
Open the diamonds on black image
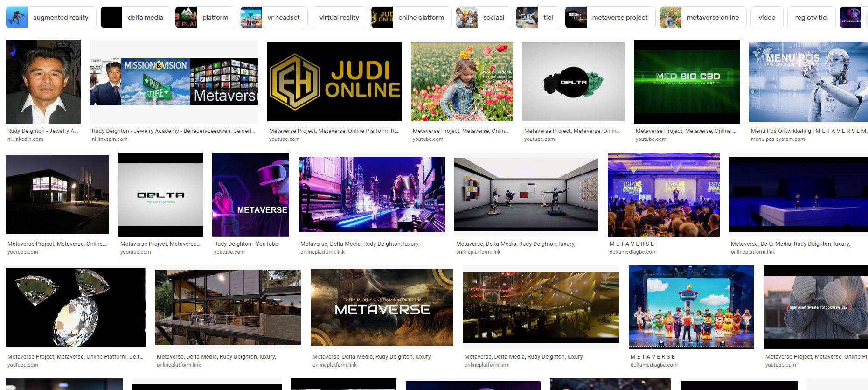click(x=76, y=307)
